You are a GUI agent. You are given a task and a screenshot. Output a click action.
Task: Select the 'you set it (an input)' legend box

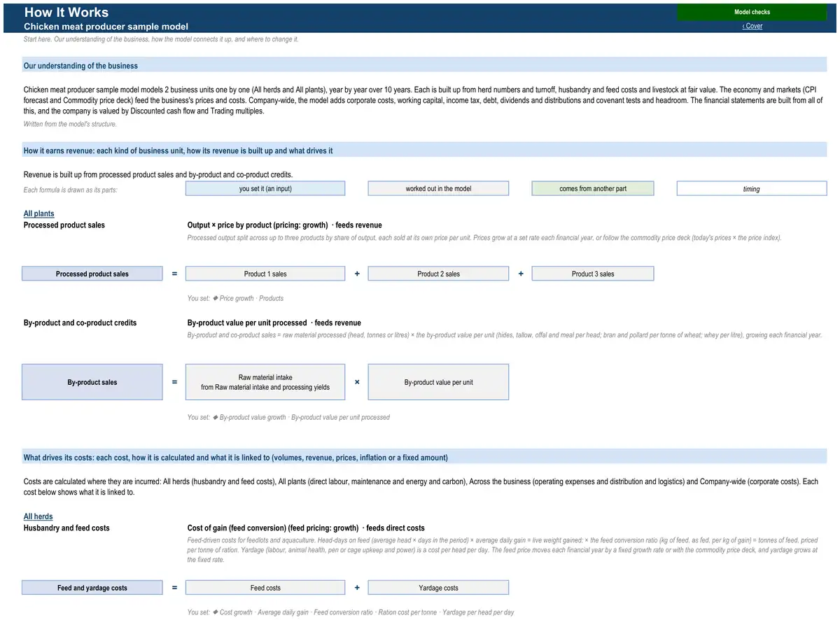click(265, 188)
